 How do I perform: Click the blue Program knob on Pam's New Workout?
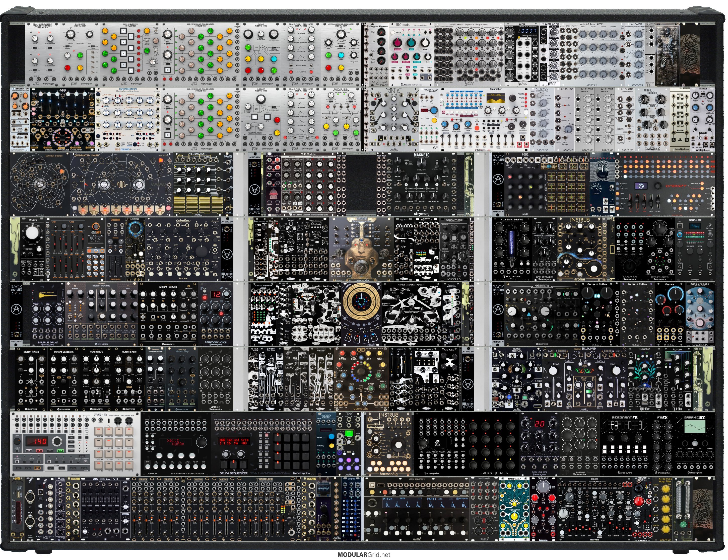[x=332, y=437]
